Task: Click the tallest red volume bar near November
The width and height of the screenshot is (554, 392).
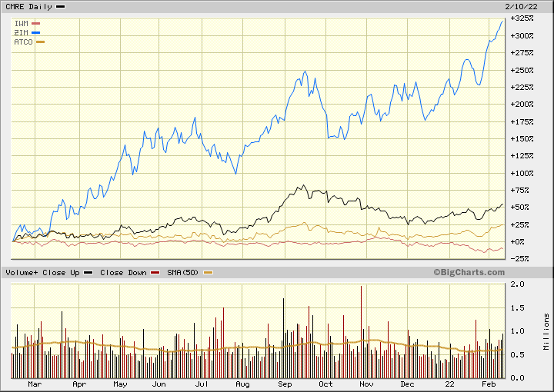Action: click(x=361, y=332)
